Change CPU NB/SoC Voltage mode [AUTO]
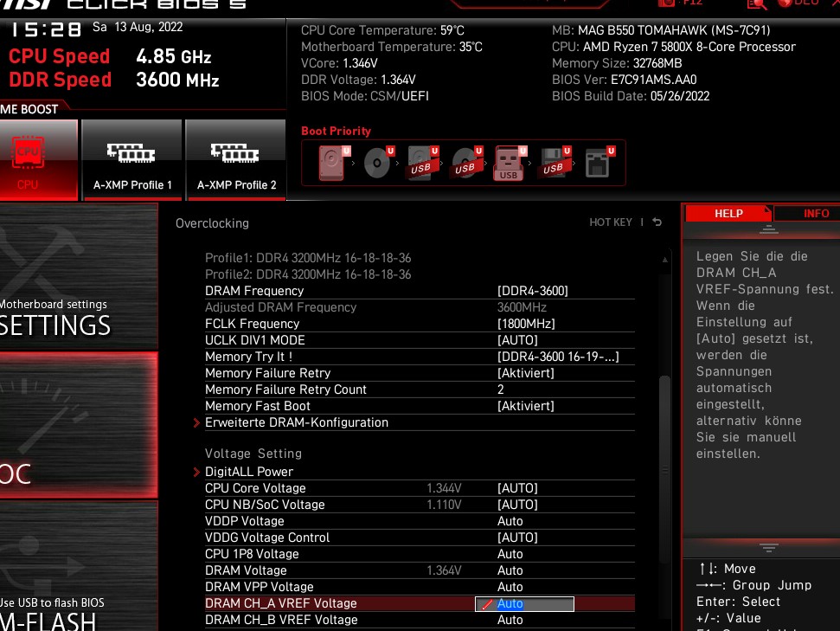 point(517,505)
